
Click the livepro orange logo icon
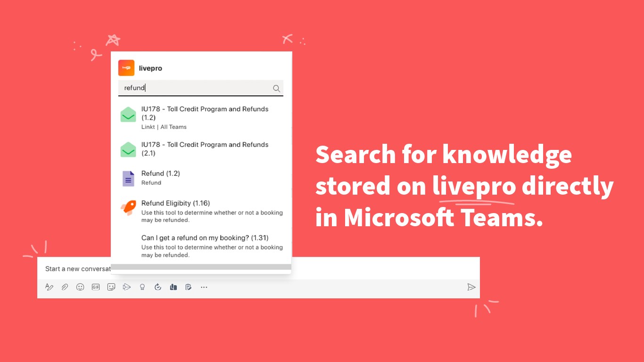point(126,68)
